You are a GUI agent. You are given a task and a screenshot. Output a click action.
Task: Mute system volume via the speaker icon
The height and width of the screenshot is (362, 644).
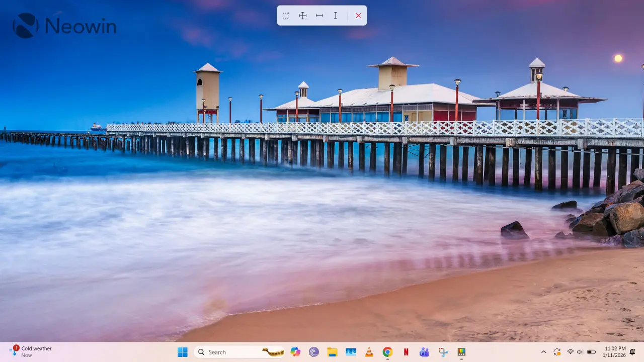pos(579,352)
